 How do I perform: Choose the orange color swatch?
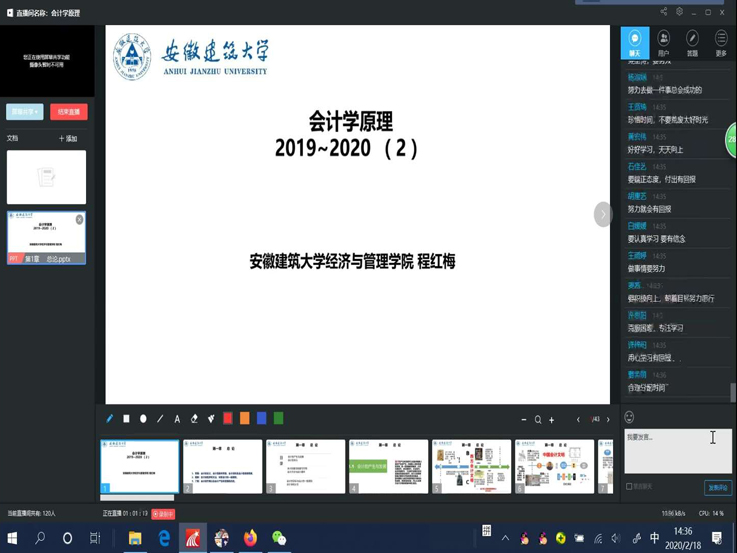[244, 419]
